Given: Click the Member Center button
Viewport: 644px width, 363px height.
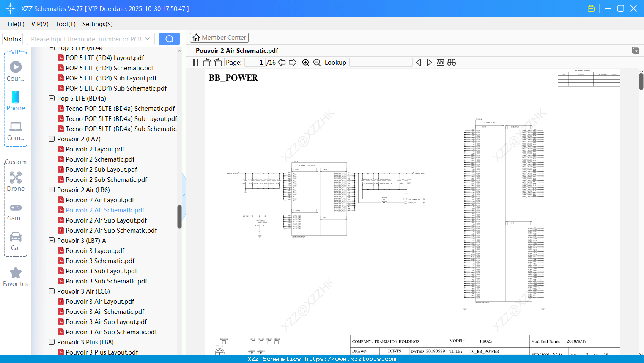Looking at the screenshot, I should point(219,38).
